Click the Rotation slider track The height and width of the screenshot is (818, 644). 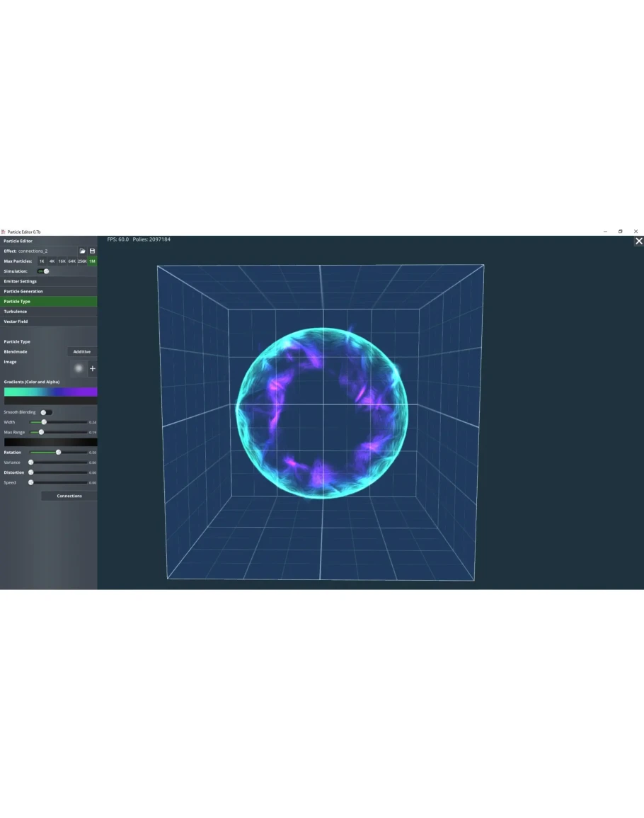[x=71, y=453]
